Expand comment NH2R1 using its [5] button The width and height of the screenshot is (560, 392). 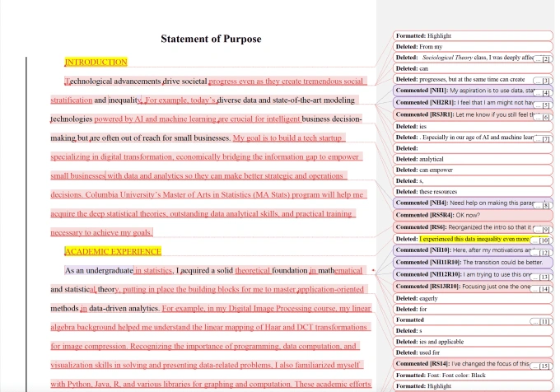(543, 105)
